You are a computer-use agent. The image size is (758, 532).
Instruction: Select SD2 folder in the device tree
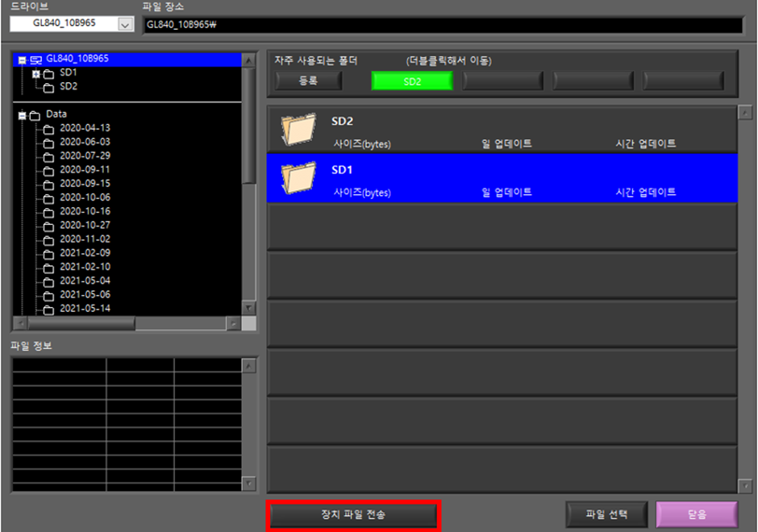[x=69, y=86]
